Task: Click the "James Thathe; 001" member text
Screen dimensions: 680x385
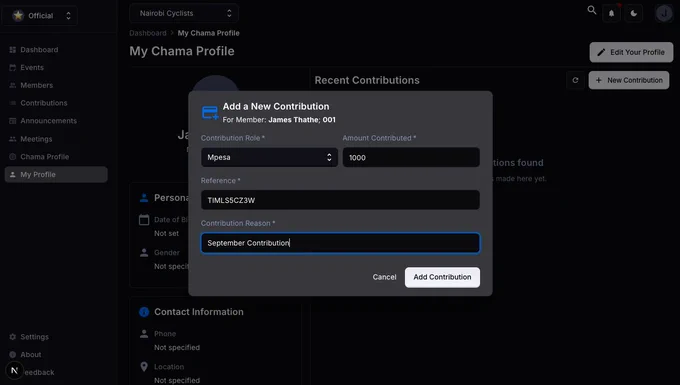Action: [302, 120]
